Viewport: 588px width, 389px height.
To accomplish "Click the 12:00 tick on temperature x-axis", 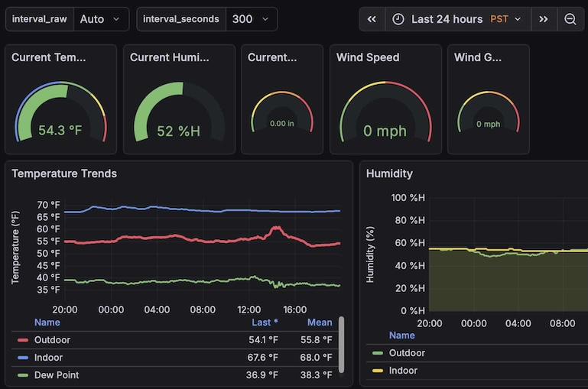I will coord(249,310).
